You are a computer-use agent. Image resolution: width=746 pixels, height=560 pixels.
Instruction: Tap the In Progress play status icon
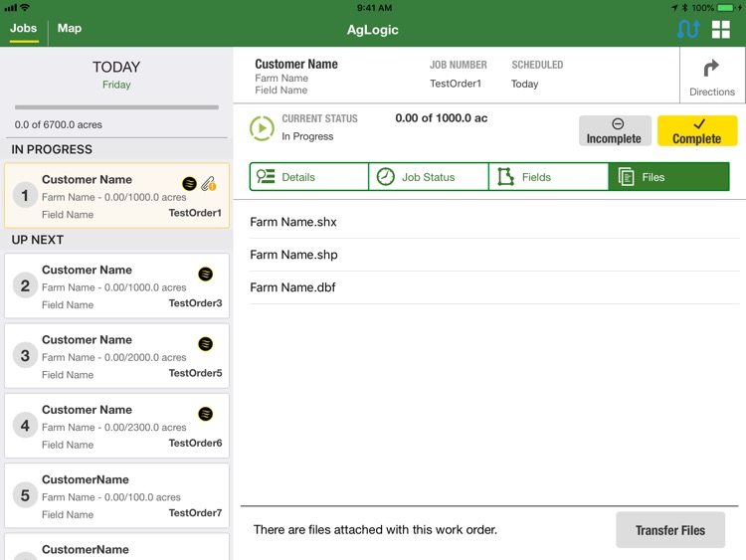tap(262, 128)
